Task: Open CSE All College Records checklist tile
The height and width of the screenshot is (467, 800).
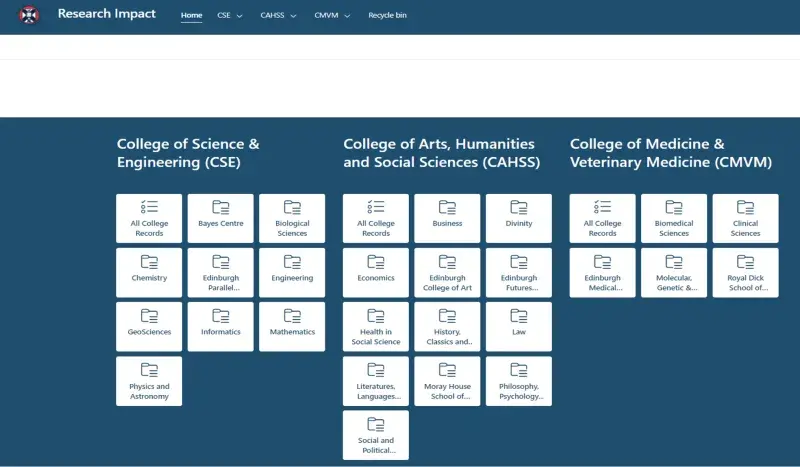Action: pos(149,218)
